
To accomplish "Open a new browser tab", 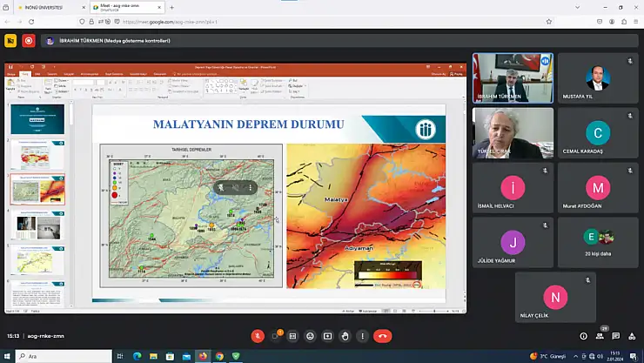I will pyautogui.click(x=171, y=7).
